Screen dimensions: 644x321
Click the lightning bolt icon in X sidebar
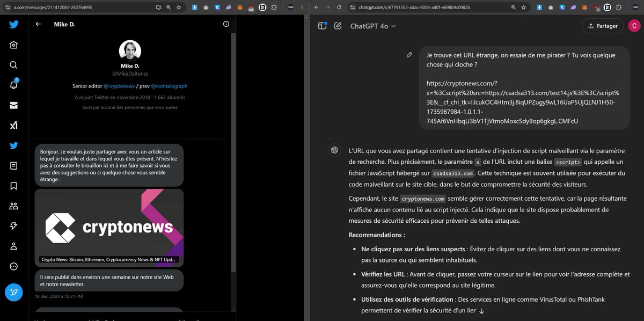(13, 226)
